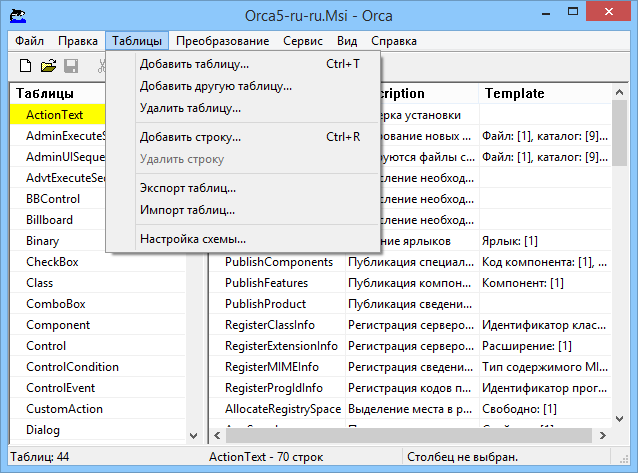Click the New file toolbar icon
The height and width of the screenshot is (473, 638).
[x=25, y=66]
